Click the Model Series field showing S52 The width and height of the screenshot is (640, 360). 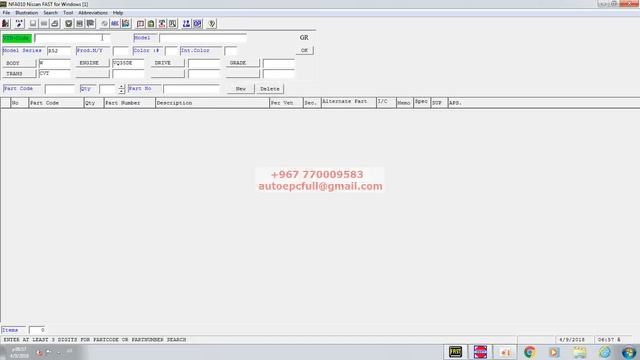click(x=59, y=51)
